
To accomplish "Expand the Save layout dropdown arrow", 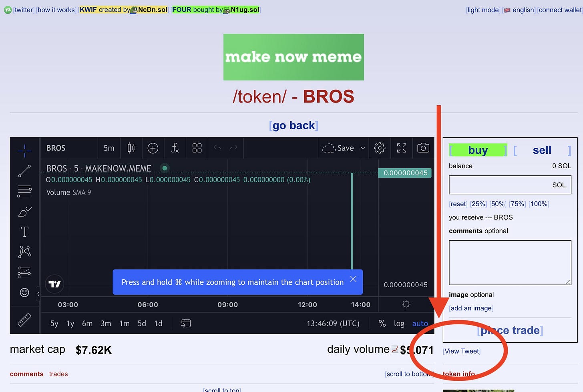I will click(363, 148).
